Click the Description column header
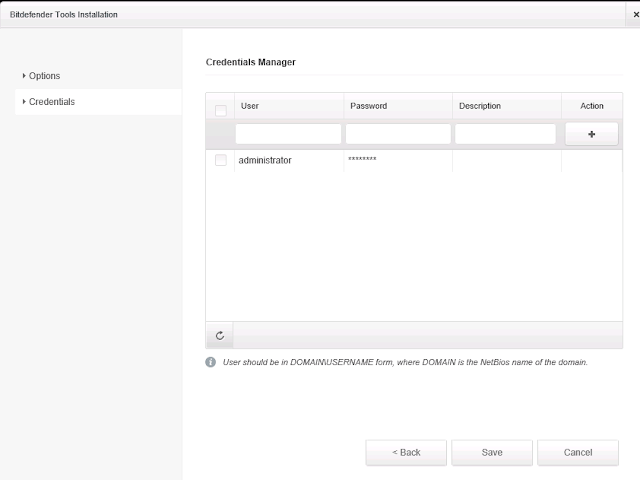 click(480, 106)
